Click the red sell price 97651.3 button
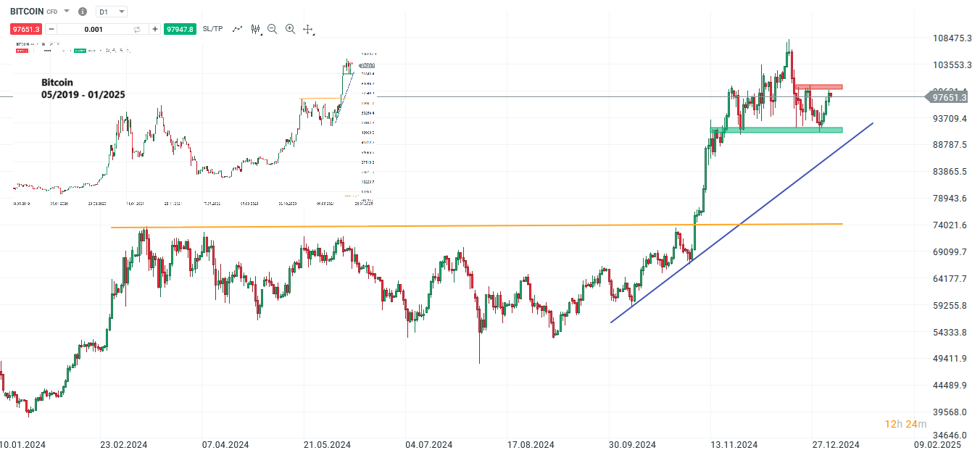 pos(26,29)
